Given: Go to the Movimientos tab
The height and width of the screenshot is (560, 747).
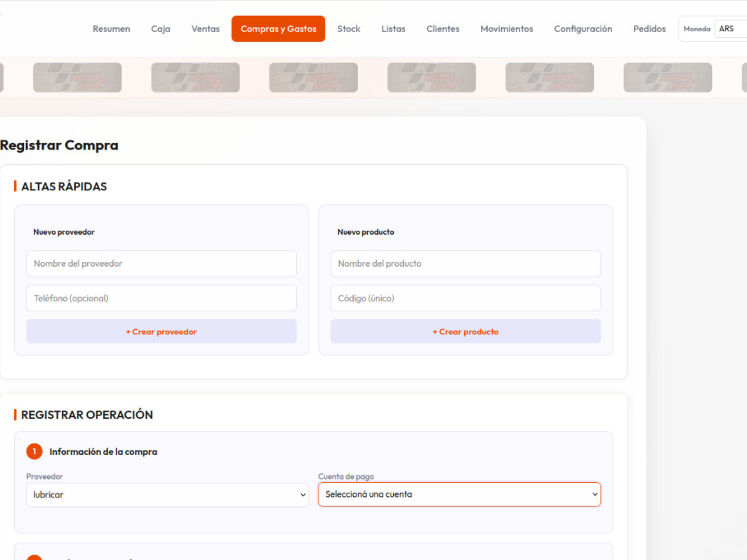Looking at the screenshot, I should click(x=506, y=29).
